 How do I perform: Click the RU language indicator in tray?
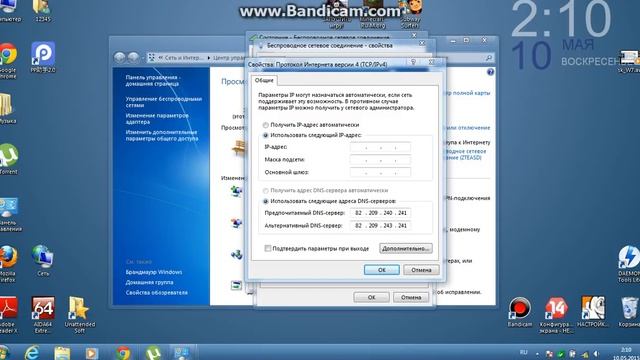tap(524, 352)
